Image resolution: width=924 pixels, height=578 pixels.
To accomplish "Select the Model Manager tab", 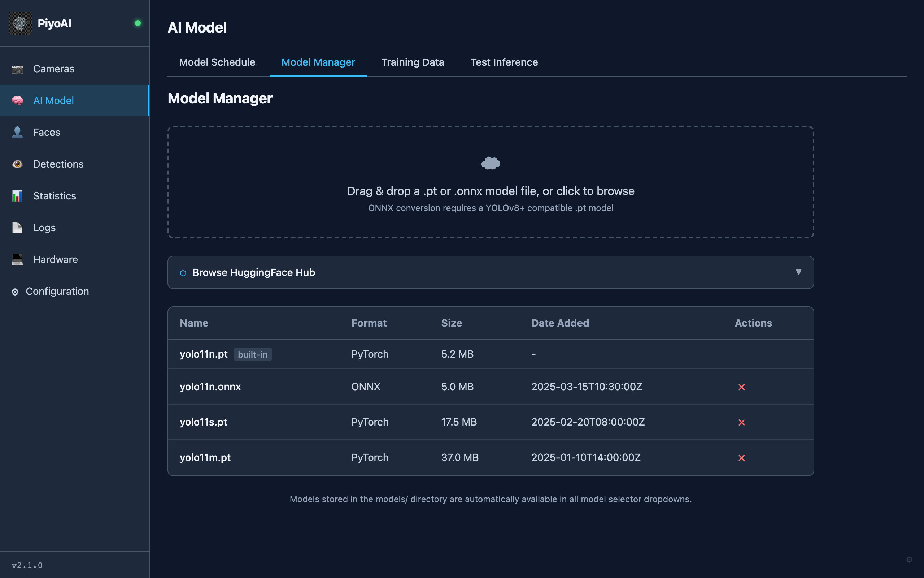I will click(x=318, y=62).
